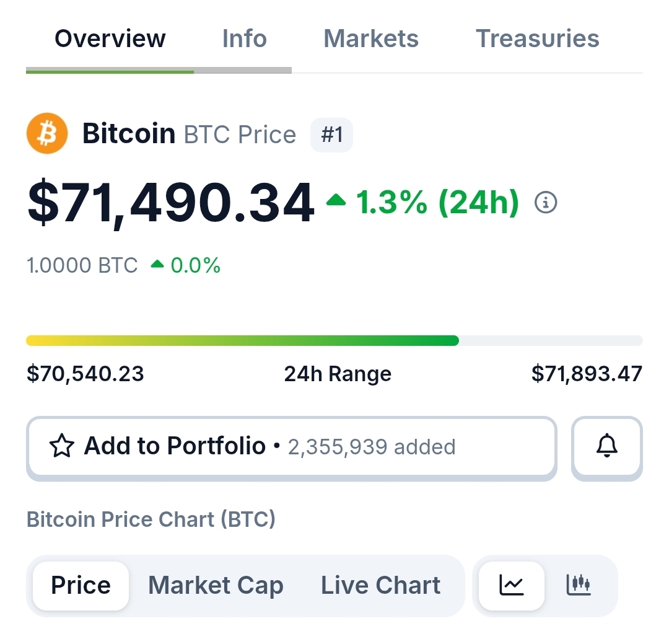The width and height of the screenshot is (669, 644).
Task: Open the Markets tab
Action: [x=370, y=39]
